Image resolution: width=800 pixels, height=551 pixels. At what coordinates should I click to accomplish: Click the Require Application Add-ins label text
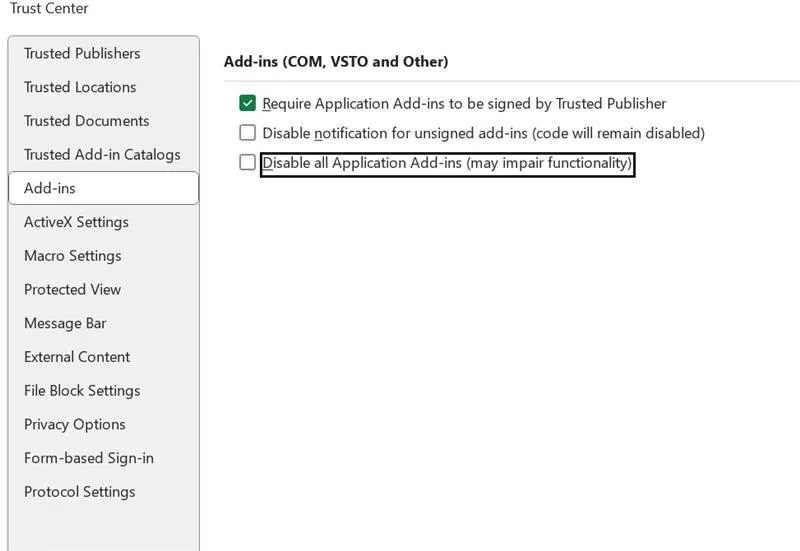(x=464, y=104)
